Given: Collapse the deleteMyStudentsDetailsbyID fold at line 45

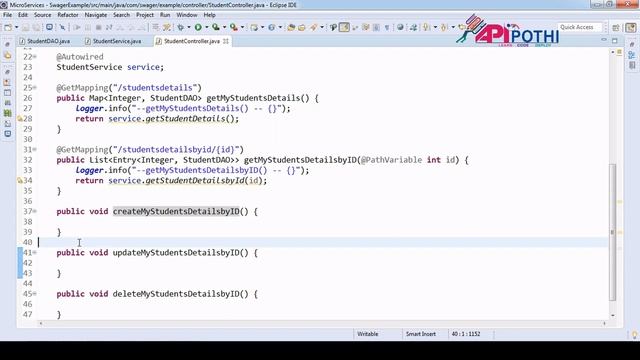Looking at the screenshot, I should (x=35, y=294).
